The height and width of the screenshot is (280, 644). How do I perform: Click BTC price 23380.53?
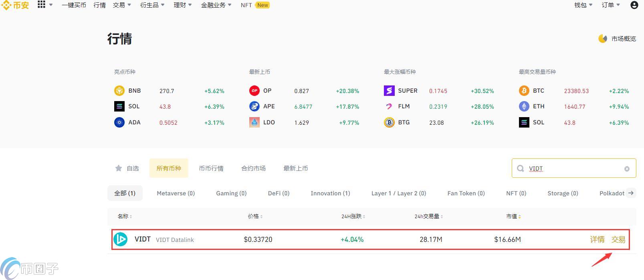pyautogui.click(x=576, y=91)
